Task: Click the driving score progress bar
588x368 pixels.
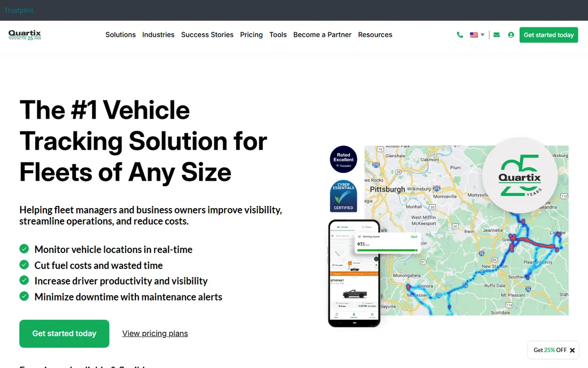Action: click(x=388, y=250)
